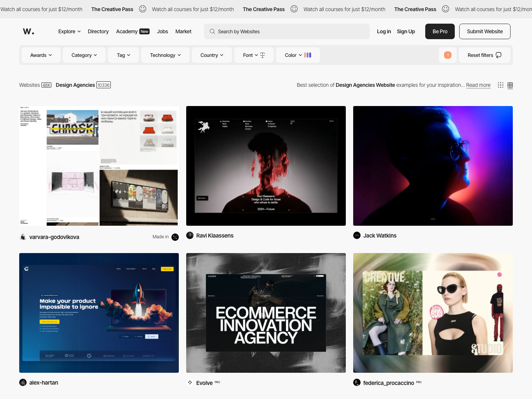Open the Color filter swatches
The image size is (532, 399).
tap(298, 55)
